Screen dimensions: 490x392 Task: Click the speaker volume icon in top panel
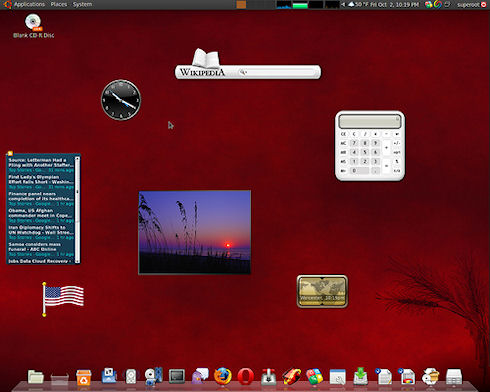click(343, 4)
